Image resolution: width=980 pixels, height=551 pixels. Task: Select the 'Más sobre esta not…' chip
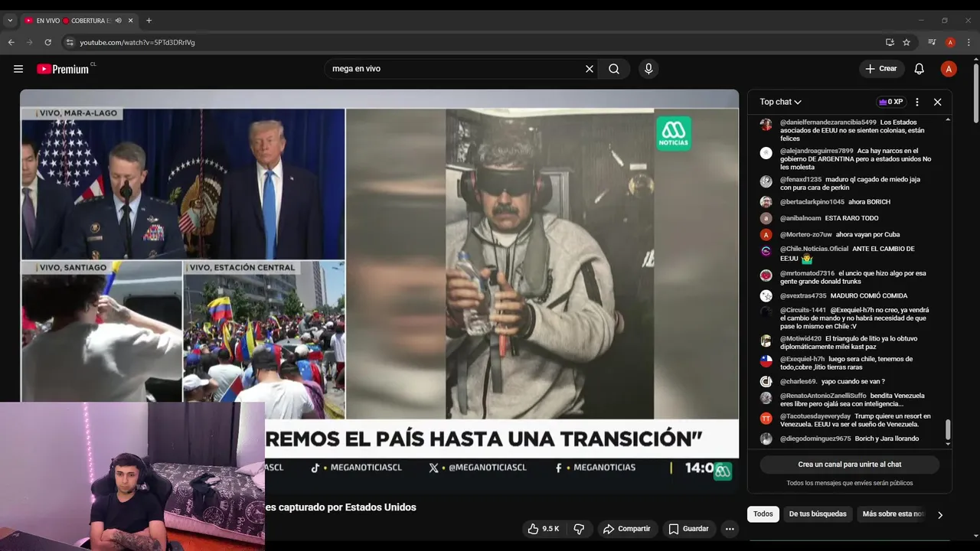point(893,514)
